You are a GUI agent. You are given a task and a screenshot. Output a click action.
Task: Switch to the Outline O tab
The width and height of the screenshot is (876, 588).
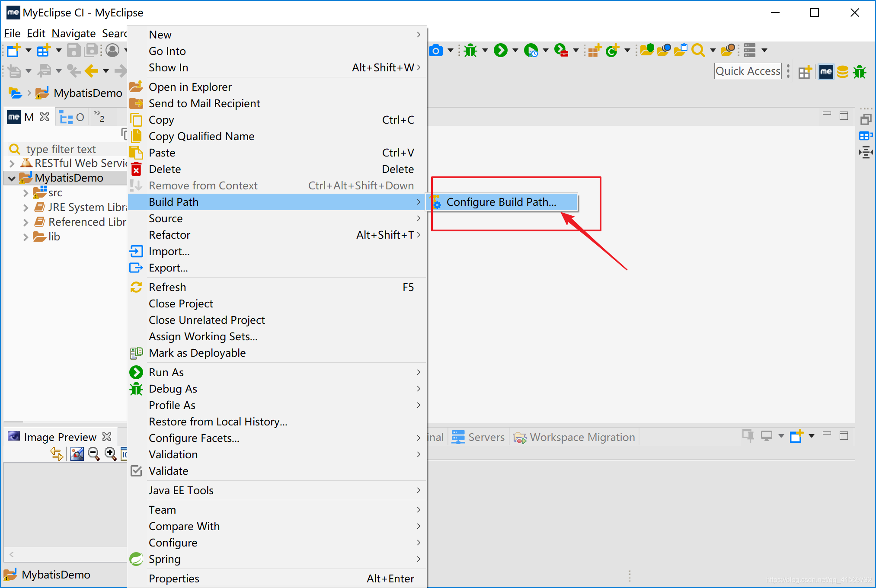(x=72, y=117)
